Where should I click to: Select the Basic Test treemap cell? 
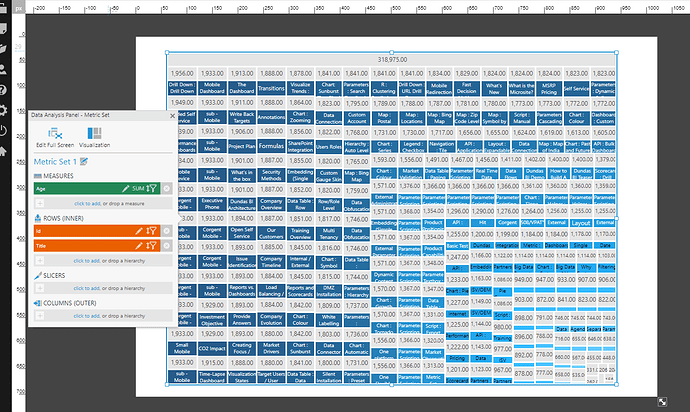pyautogui.click(x=457, y=246)
